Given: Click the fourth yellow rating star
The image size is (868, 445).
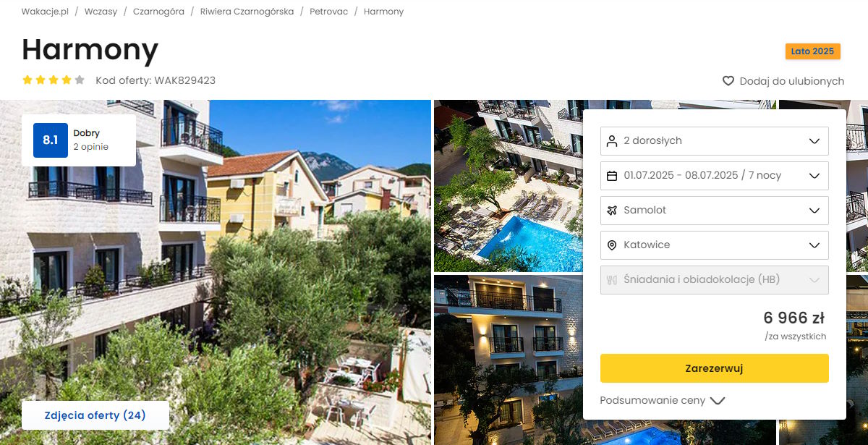Looking at the screenshot, I should coord(67,80).
